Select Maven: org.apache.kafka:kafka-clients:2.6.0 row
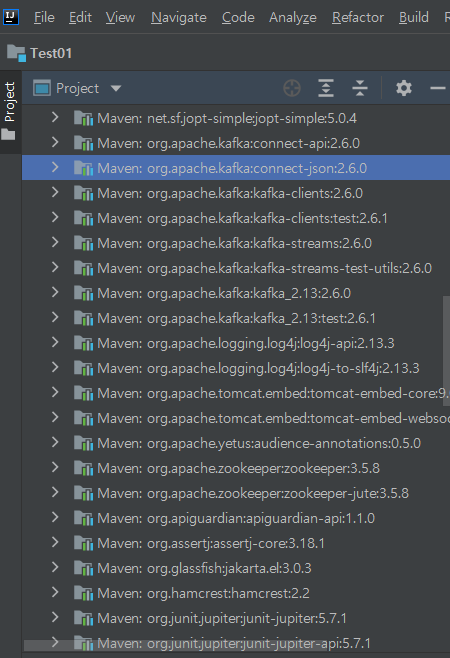 click(x=236, y=193)
